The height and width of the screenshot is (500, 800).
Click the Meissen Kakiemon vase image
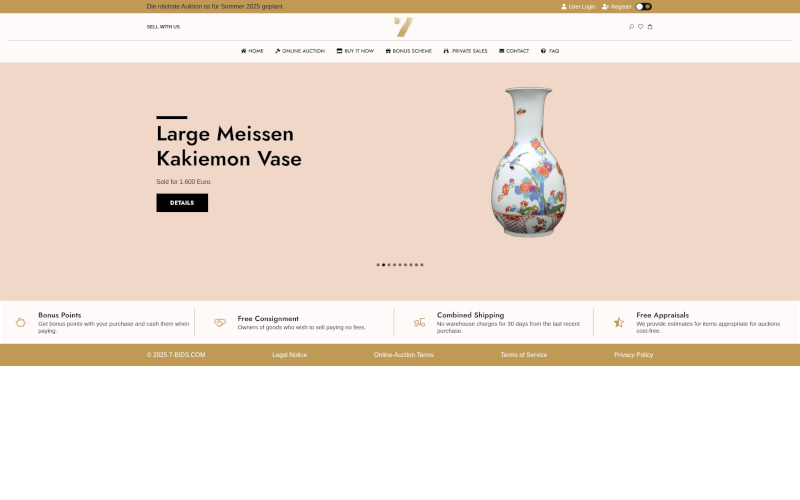click(x=529, y=162)
